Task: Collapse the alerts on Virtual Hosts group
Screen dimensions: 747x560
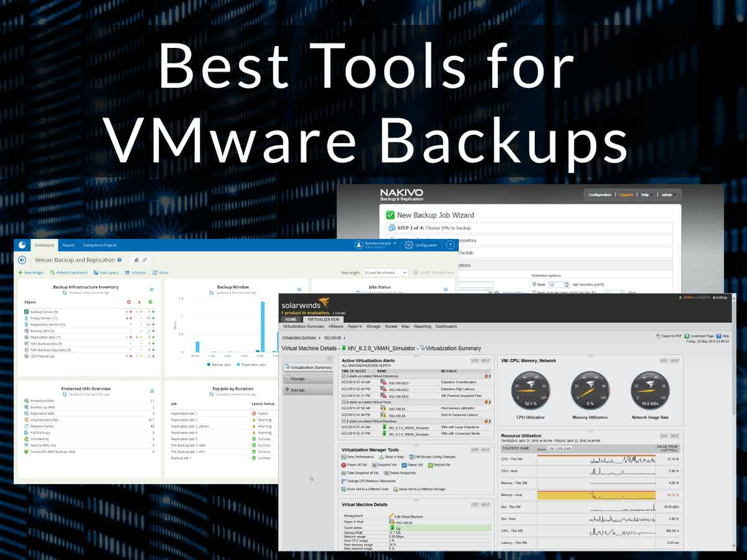Action: pos(344,403)
